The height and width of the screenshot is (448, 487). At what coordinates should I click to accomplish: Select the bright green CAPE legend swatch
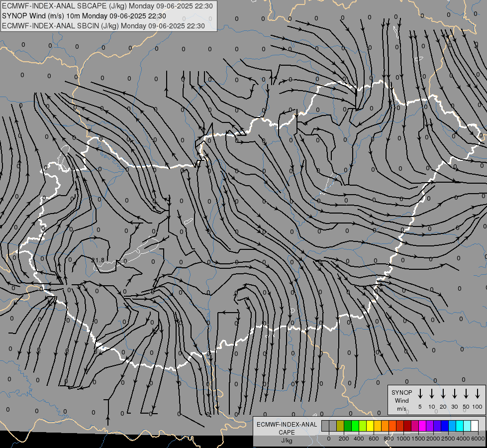(x=355, y=426)
